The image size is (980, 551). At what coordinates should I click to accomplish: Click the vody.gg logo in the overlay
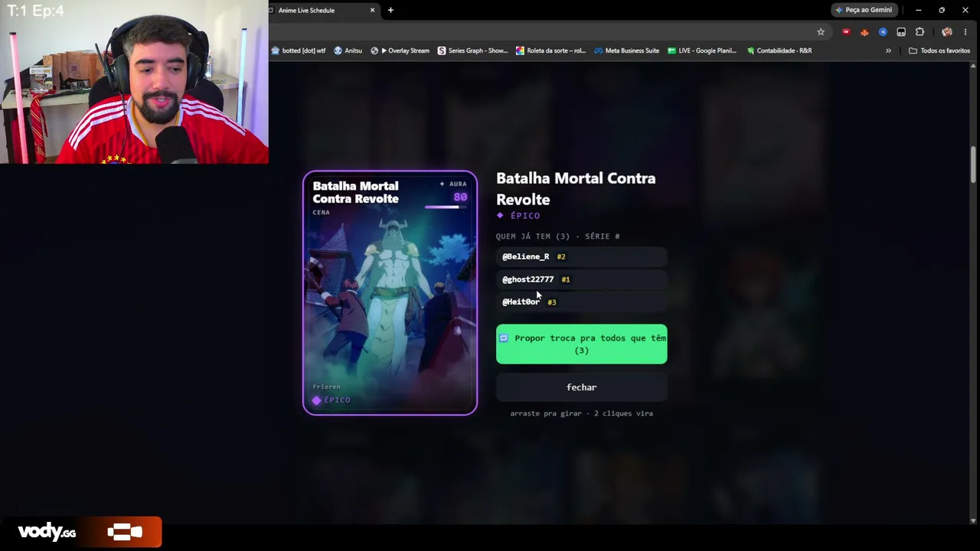coord(47,532)
